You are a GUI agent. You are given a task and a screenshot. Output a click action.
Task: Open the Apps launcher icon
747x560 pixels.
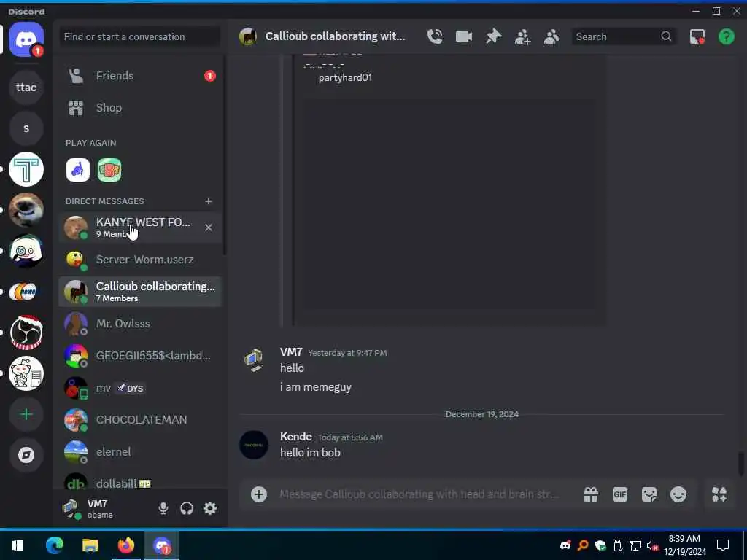coord(719,494)
